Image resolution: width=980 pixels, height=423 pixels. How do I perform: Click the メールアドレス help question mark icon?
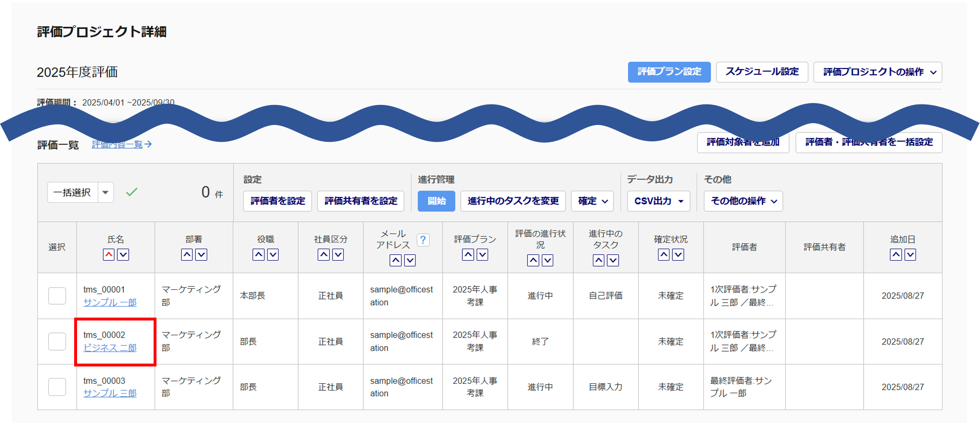tap(423, 240)
